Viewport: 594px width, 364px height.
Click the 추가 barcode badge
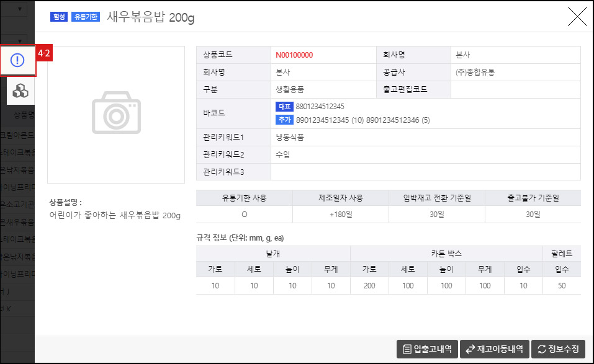(x=284, y=119)
